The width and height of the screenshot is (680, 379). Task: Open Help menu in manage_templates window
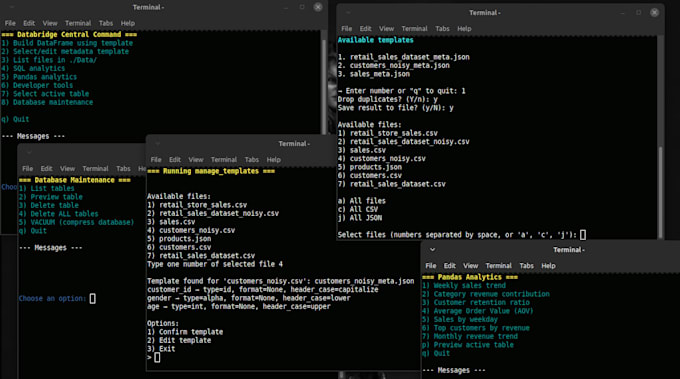273,160
